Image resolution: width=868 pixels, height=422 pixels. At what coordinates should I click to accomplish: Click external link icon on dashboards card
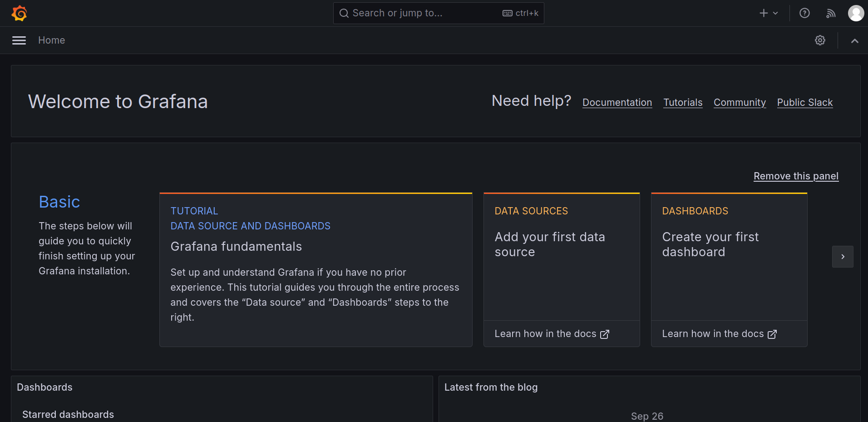point(772,334)
